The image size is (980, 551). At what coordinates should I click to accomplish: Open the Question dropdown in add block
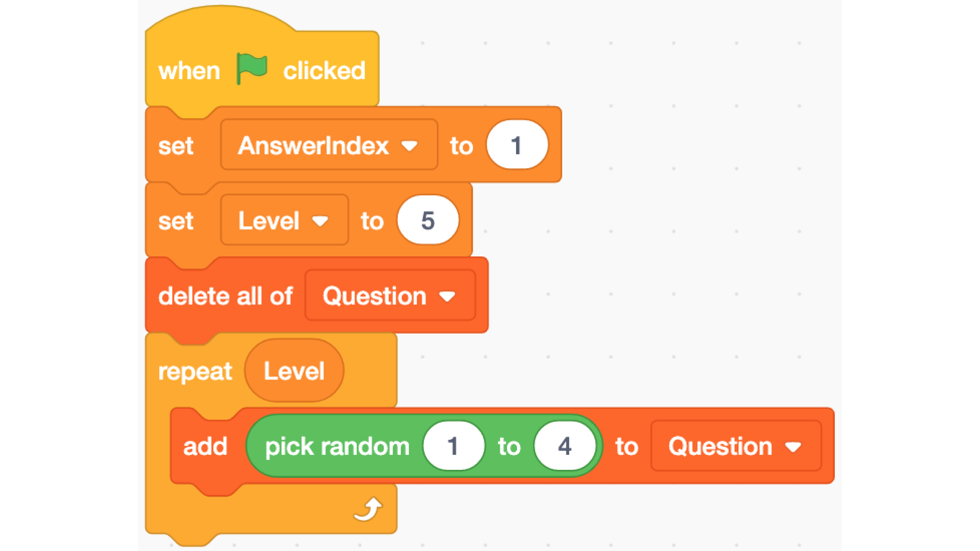[x=736, y=446]
